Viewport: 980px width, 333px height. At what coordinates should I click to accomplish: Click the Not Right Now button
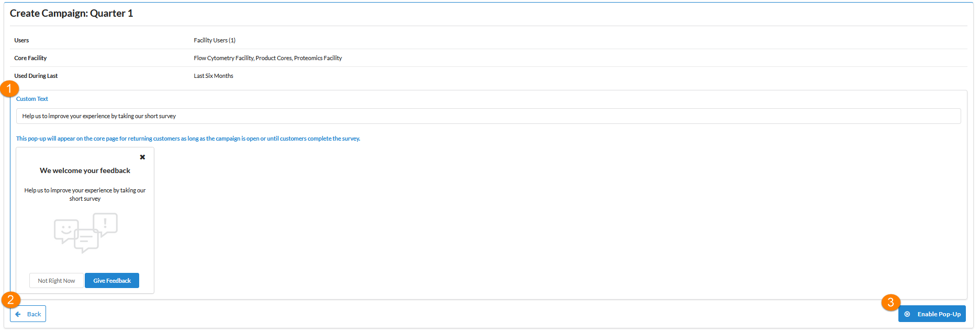click(56, 281)
